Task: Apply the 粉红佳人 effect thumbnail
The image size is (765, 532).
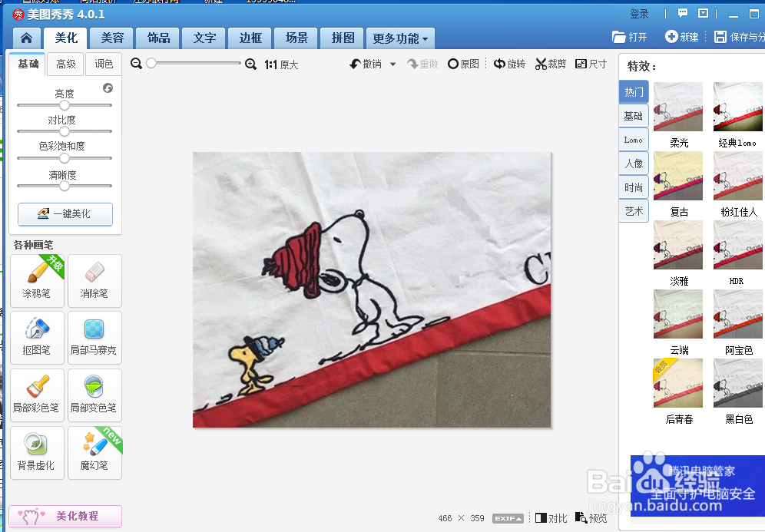Action: 737,176
